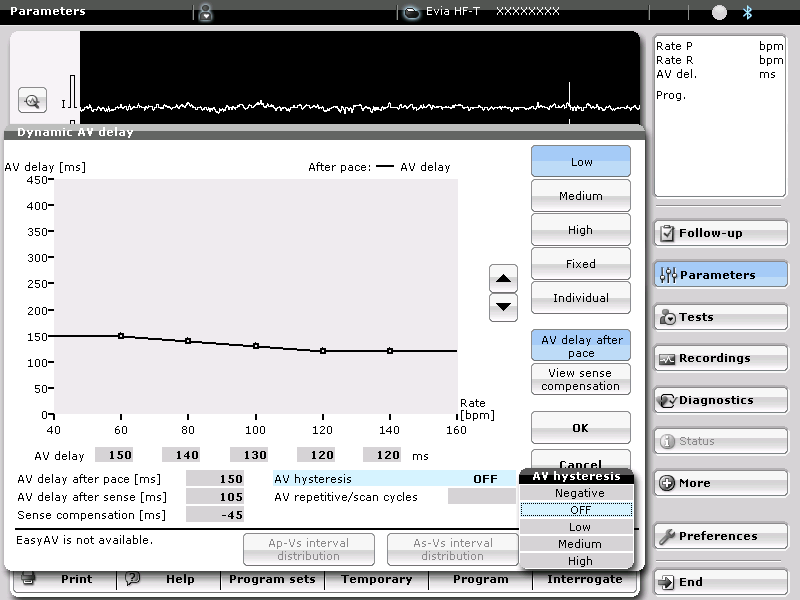This screenshot has width=800, height=600.
Task: Open the Diagnostics section
Action: click(x=720, y=400)
